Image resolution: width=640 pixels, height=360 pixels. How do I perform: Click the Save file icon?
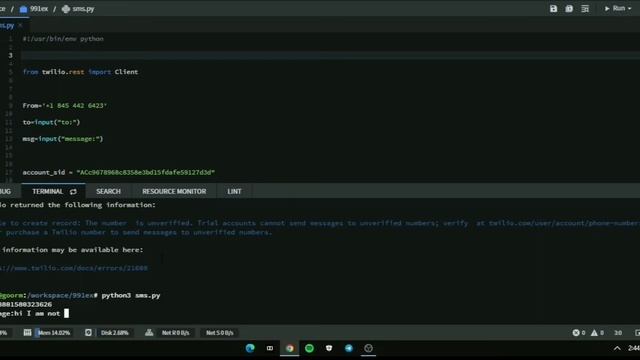coord(553,9)
